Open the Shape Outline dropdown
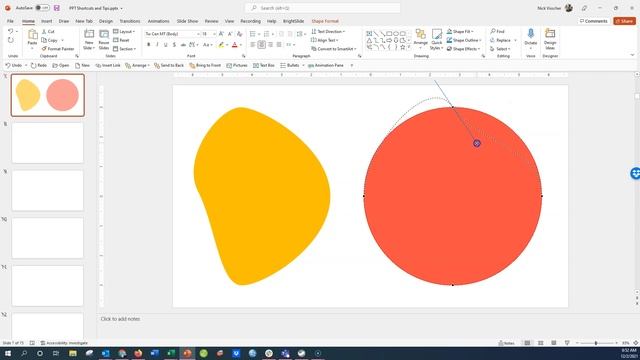The image size is (640, 360). tap(464, 40)
